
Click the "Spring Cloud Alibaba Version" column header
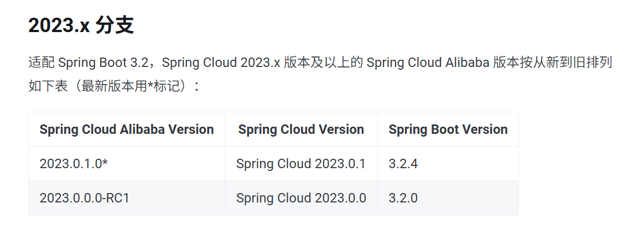127,129
